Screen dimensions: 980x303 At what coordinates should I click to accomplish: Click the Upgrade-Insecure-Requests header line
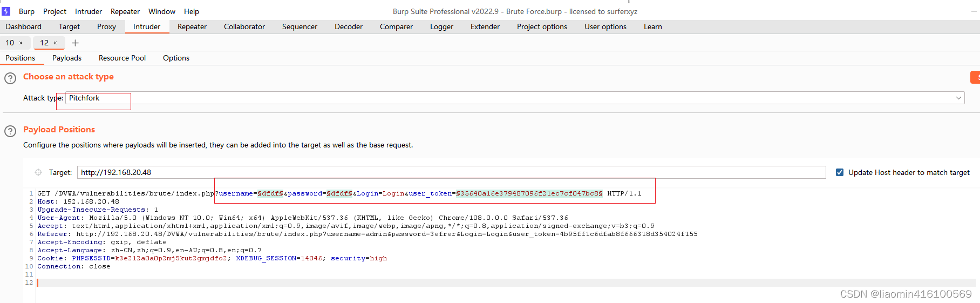point(98,210)
